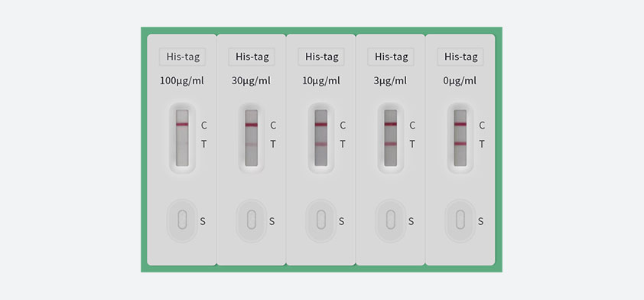The height and width of the screenshot is (300, 644).
Task: Click the faint test line on 30µg/ml strip
Action: tap(252, 144)
